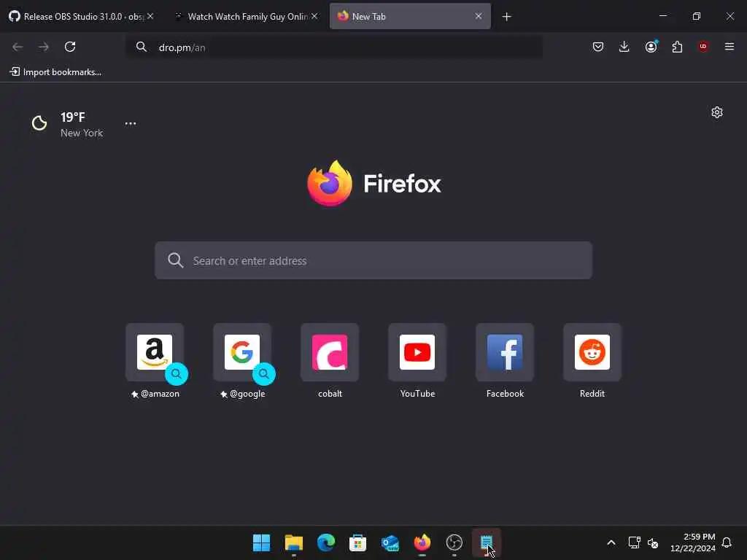Close the New Tab tab
Image resolution: width=747 pixels, height=560 pixels.
(x=479, y=16)
